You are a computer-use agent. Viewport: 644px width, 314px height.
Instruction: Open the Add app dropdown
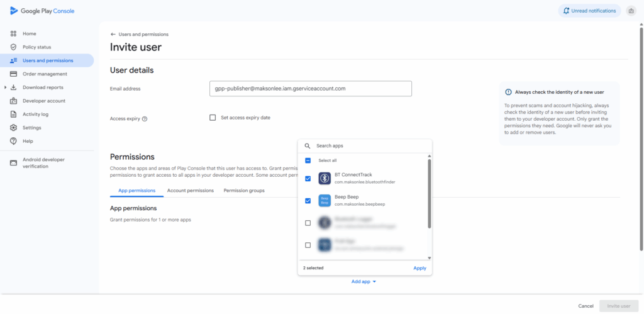(364, 281)
